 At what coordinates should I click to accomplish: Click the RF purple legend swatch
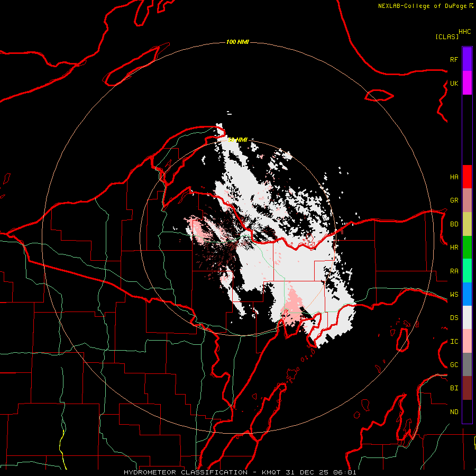point(467,59)
